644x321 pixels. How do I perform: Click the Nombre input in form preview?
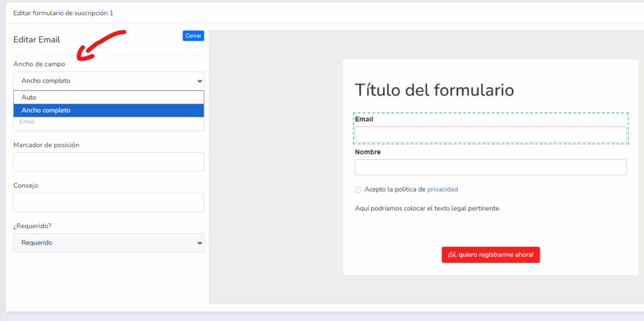coord(491,167)
